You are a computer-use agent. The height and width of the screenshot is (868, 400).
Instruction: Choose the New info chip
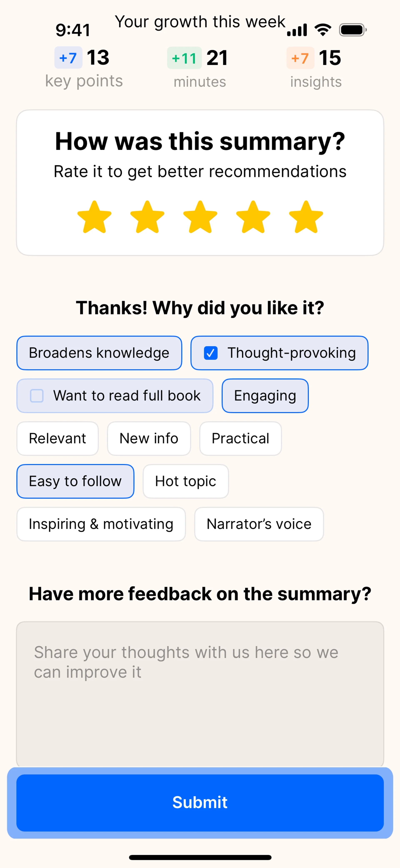[149, 438]
